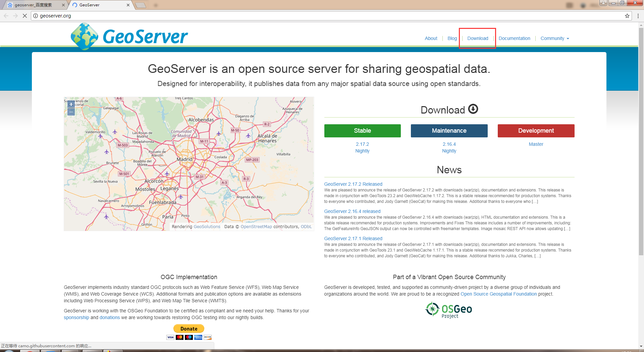This screenshot has height=352, width=644.
Task: Open the Download nav link
Action: 478,38
